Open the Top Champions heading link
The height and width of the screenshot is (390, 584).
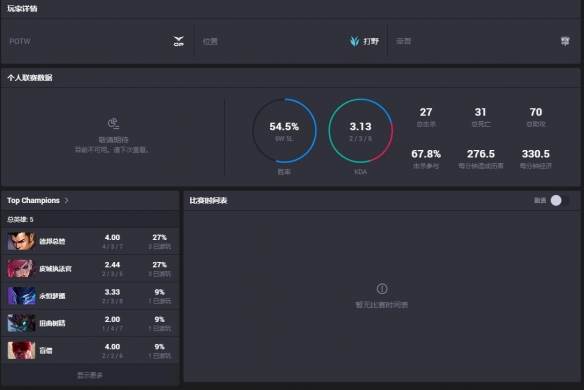pyautogui.click(x=33, y=200)
